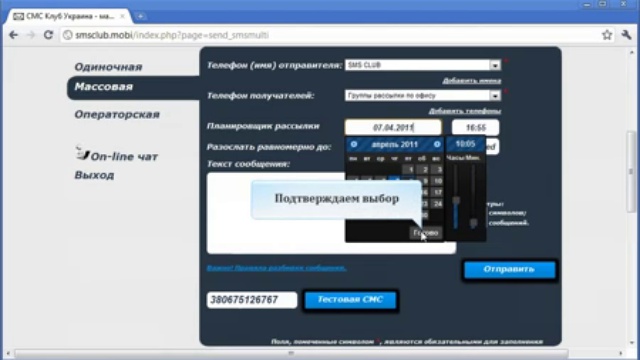Image resolution: width=640 pixels, height=360 pixels.
Task: Select day 17 in the April calendar
Action: coord(438,192)
